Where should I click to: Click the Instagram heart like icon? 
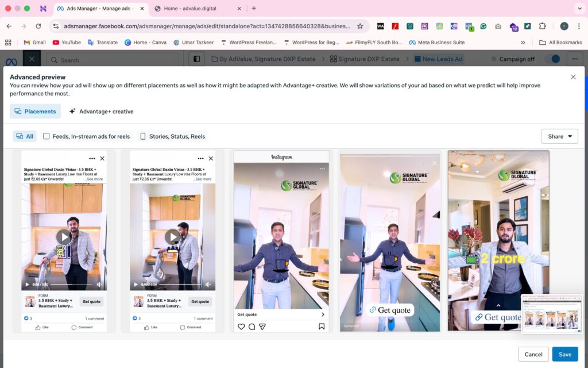pyautogui.click(x=241, y=327)
